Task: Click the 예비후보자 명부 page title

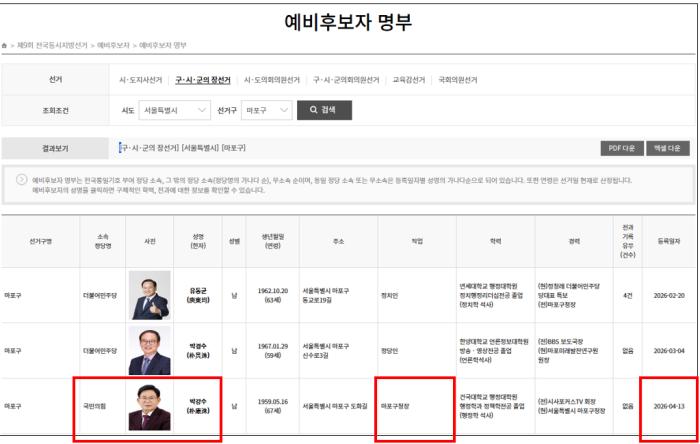Action: tap(348, 22)
